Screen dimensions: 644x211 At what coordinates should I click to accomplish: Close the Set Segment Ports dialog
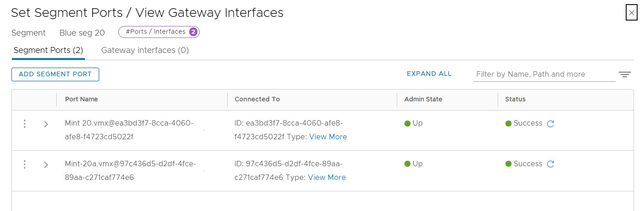(631, 13)
